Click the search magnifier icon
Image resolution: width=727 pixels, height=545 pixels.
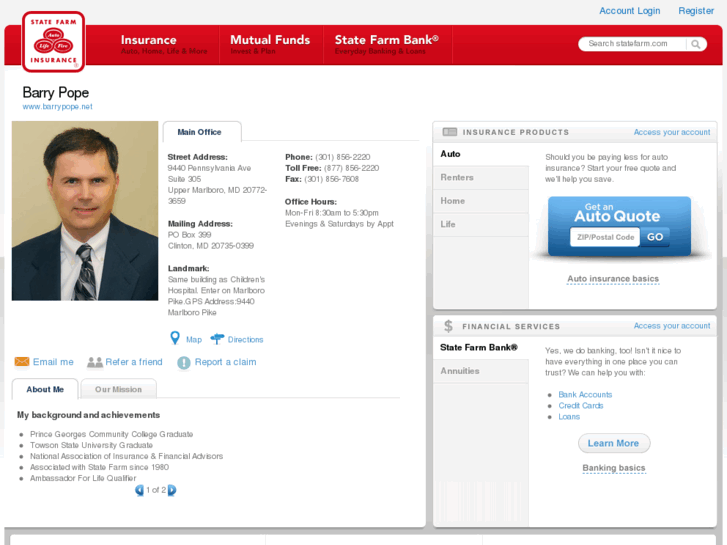click(695, 44)
